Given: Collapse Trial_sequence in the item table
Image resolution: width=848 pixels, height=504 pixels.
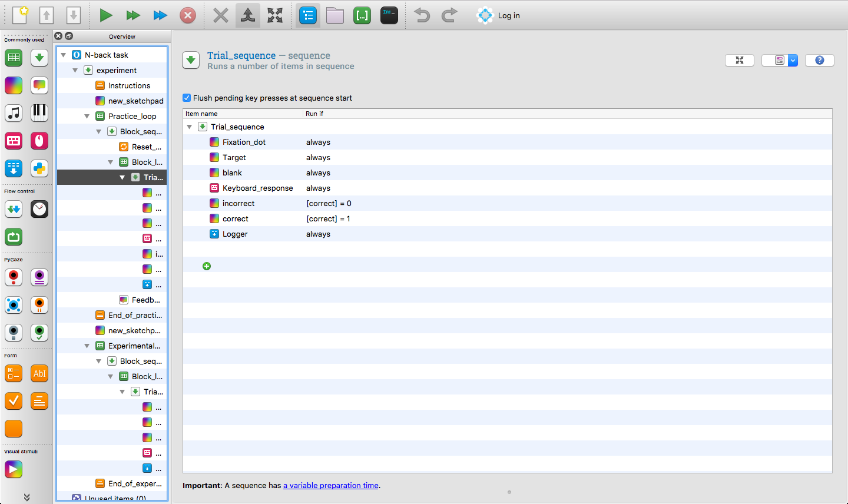Looking at the screenshot, I should tap(190, 127).
